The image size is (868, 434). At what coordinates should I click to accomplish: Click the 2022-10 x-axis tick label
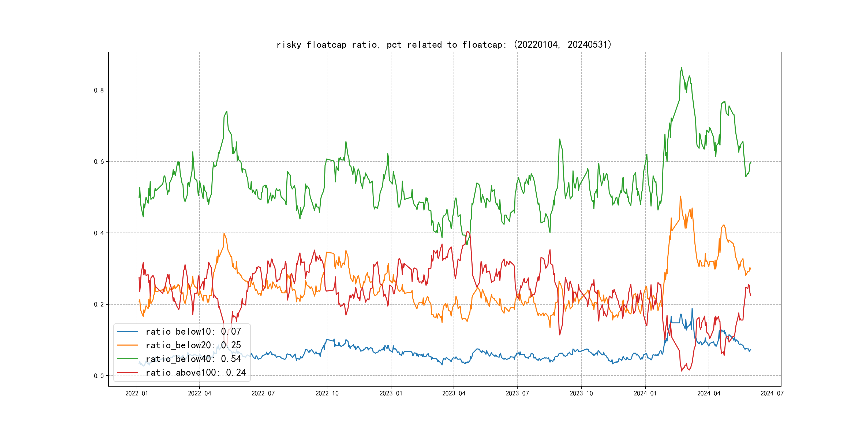327,393
